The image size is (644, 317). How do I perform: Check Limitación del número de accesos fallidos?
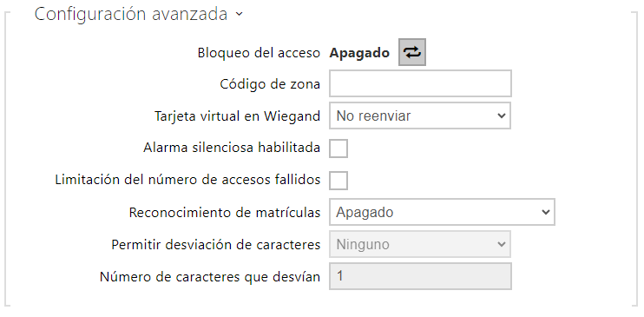pos(338,180)
